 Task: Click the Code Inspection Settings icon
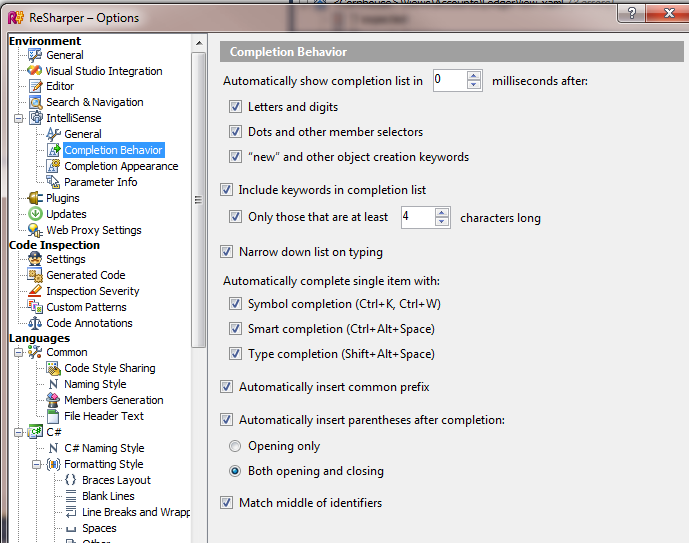(35, 259)
